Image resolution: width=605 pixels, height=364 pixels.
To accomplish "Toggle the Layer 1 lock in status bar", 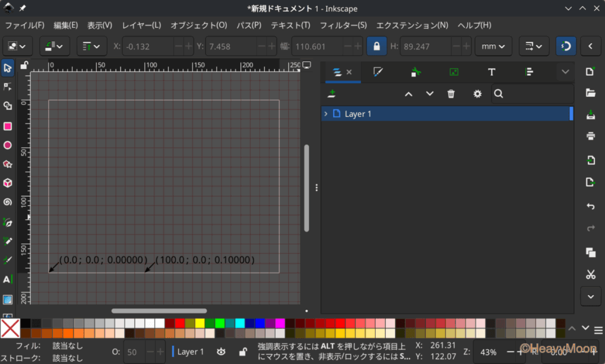I will tap(242, 352).
